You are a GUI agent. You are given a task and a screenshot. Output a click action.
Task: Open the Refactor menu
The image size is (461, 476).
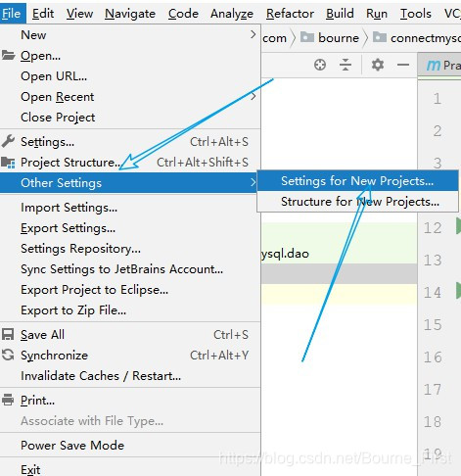tap(290, 14)
